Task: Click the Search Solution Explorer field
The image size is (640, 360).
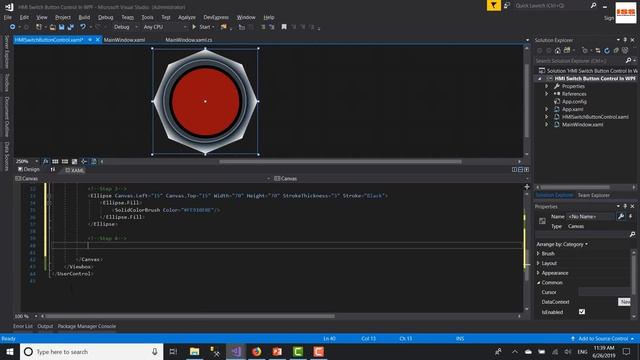Action: [x=580, y=60]
